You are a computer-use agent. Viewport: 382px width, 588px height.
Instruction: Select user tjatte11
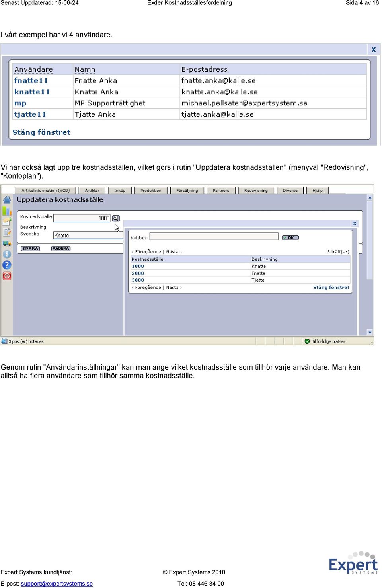click(30, 115)
